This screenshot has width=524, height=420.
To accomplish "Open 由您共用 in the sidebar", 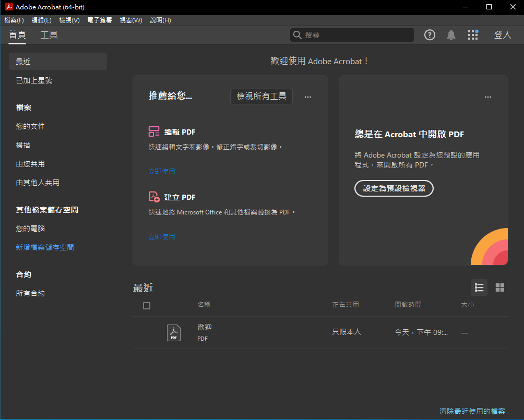I will (x=30, y=164).
